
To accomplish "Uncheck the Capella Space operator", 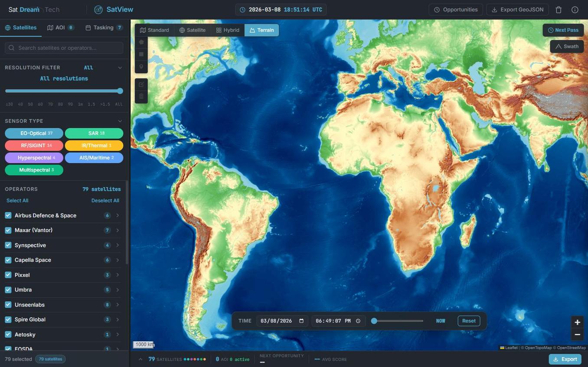I will [x=8, y=260].
